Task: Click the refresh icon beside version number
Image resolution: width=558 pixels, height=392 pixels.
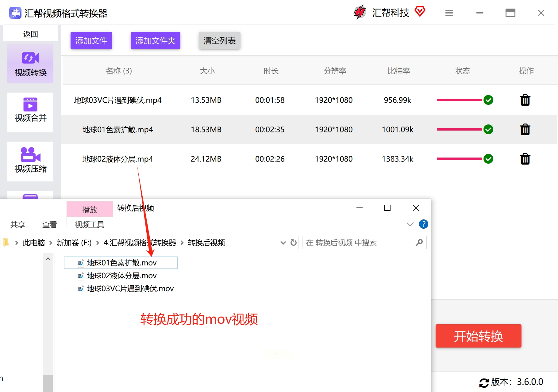Action: (484, 382)
